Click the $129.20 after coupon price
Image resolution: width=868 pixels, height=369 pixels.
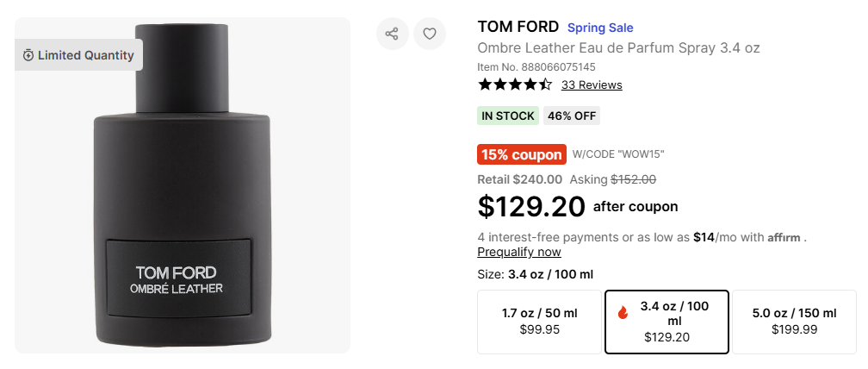point(531,207)
